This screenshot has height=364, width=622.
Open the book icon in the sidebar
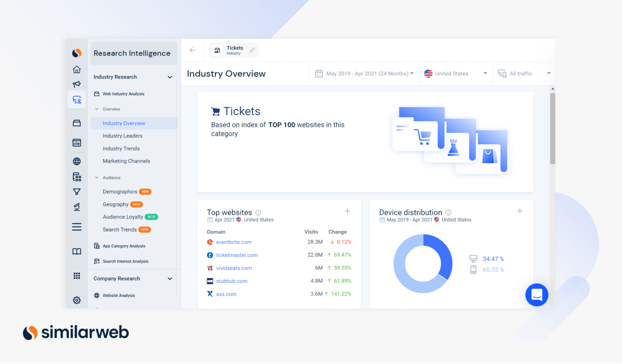pos(77,251)
